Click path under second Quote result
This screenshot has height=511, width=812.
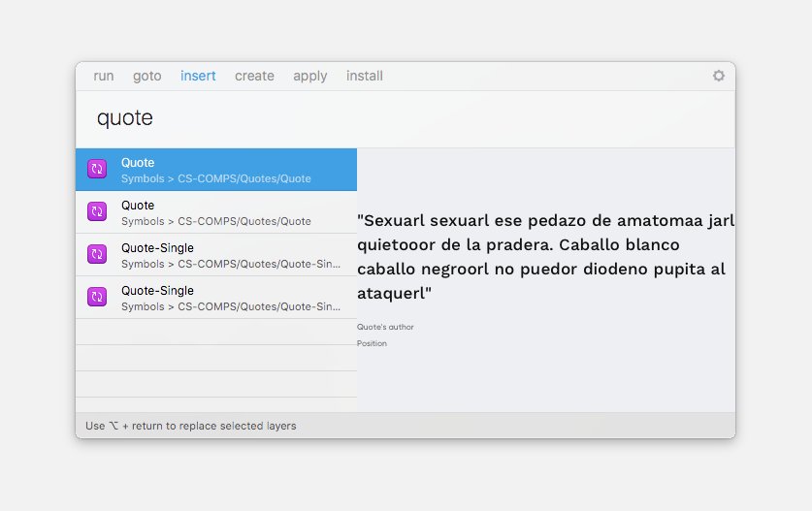pos(216,221)
